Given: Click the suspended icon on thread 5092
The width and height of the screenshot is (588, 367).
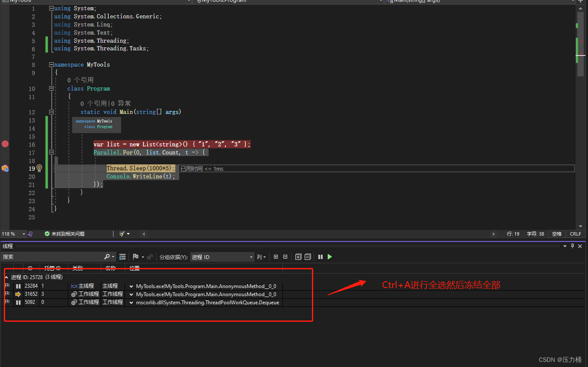Looking at the screenshot, I should (18, 303).
